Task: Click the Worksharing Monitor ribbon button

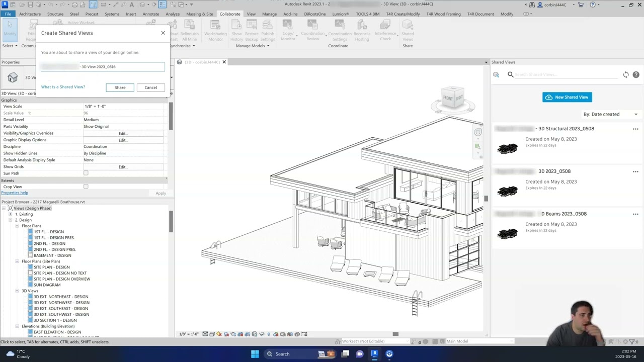Action: click(215, 31)
